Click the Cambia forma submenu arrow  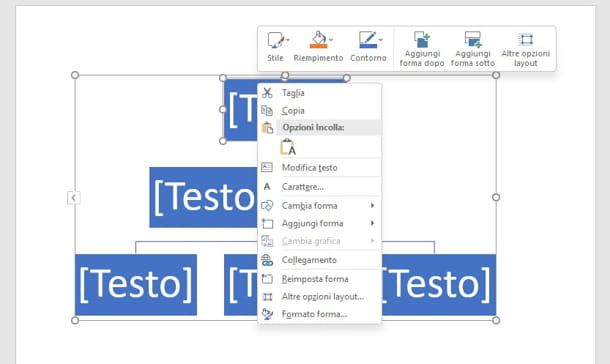pos(372,205)
